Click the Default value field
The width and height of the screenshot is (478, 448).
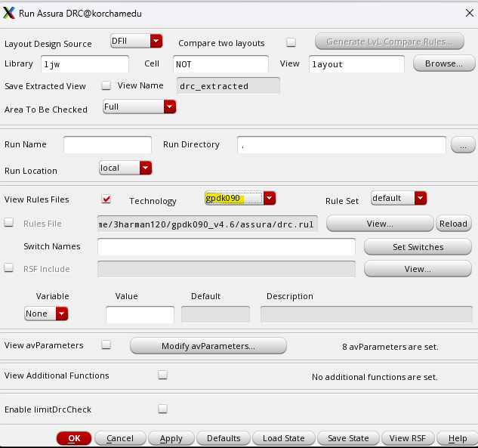tap(215, 314)
